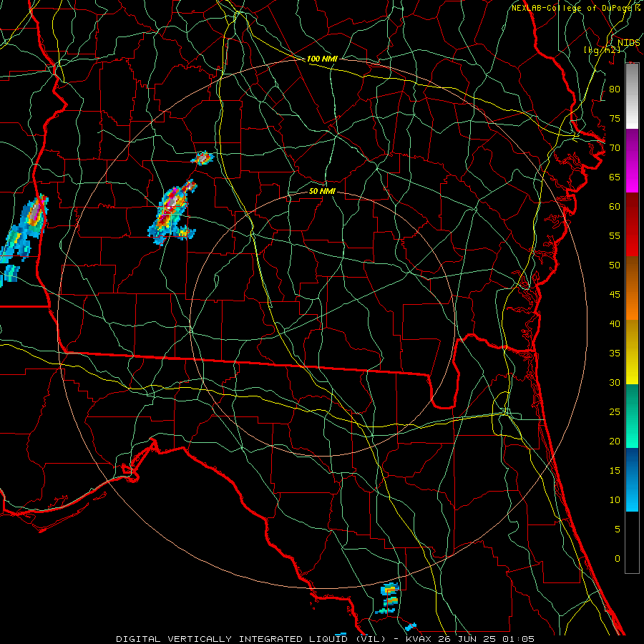
Task: Click the white-gray top segment of the legend
Action: [x=632, y=96]
